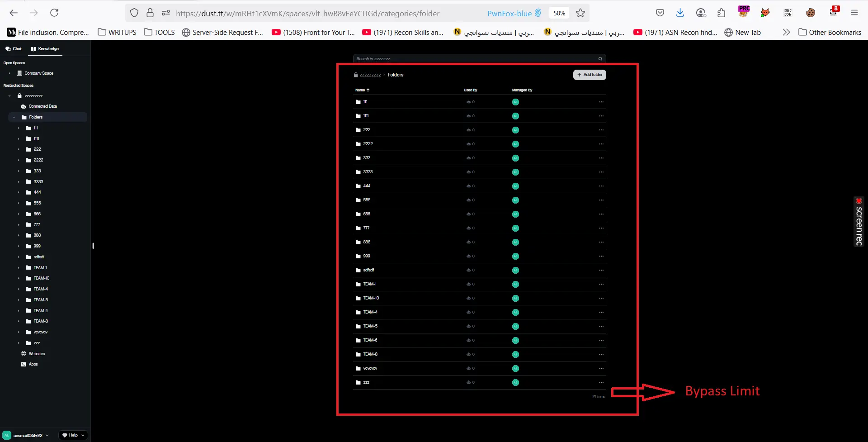Open the Firefox hamburger application menu
Screen dimensions: 868x442
click(854, 13)
